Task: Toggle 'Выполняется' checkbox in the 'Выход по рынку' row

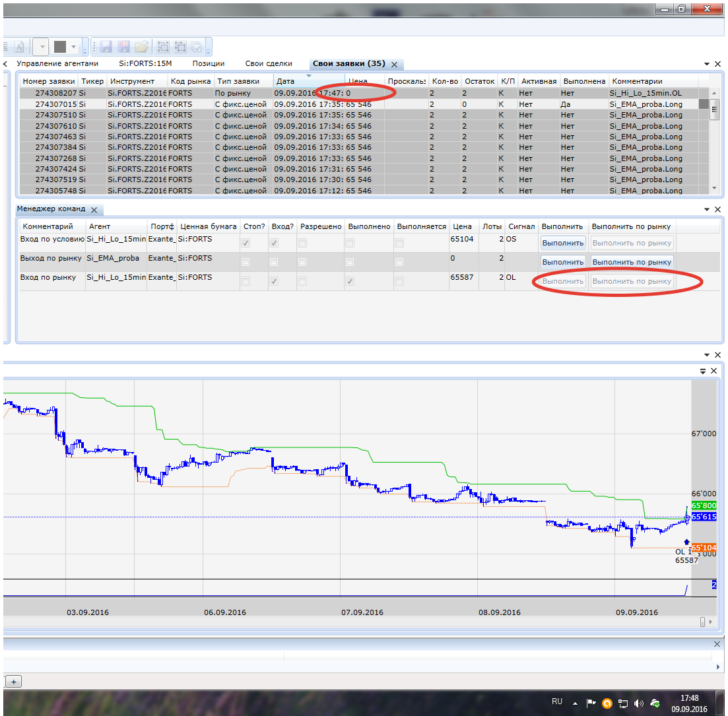Action: [x=399, y=262]
